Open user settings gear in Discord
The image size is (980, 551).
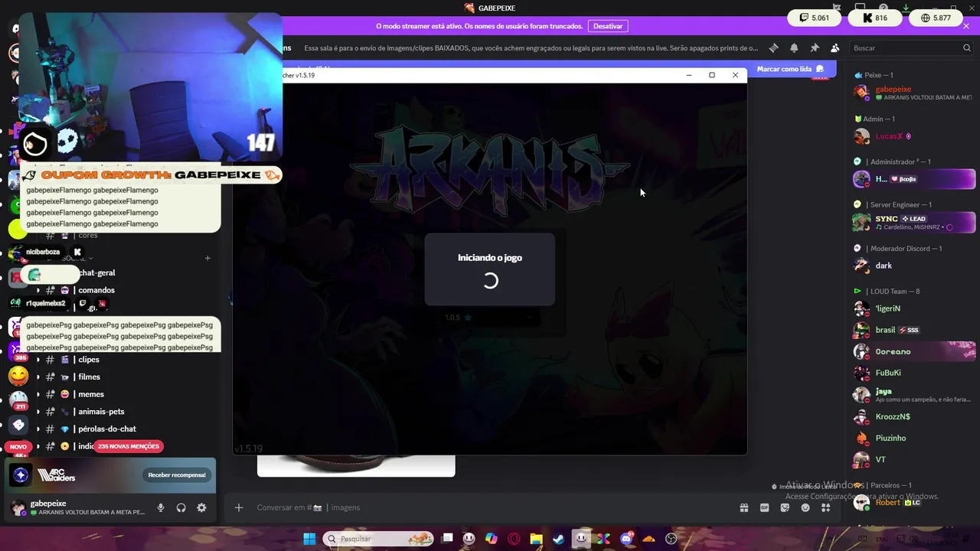click(201, 507)
